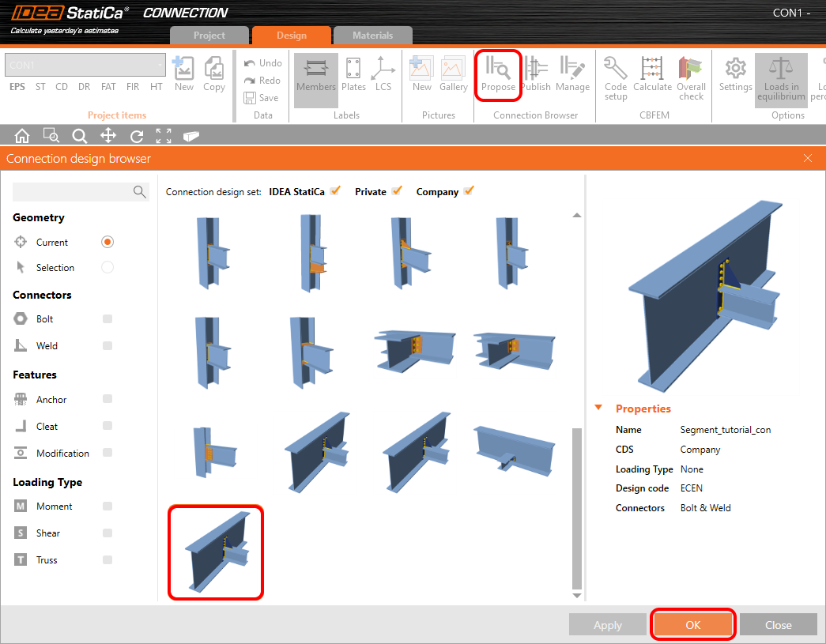Click the search magnifier icon

click(140, 192)
